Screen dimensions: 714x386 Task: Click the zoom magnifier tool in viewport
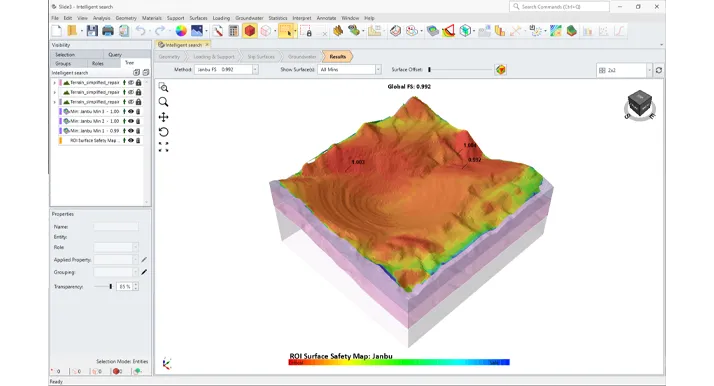(163, 102)
